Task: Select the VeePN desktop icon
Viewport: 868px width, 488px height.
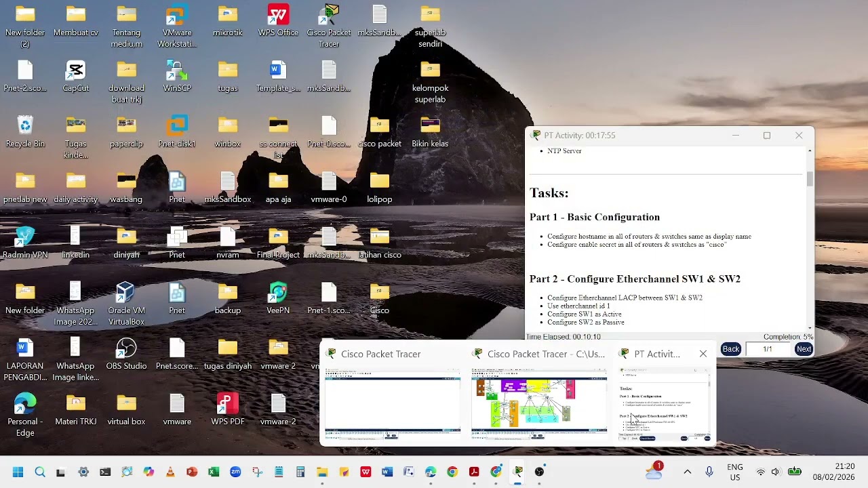Action: pyautogui.click(x=278, y=298)
